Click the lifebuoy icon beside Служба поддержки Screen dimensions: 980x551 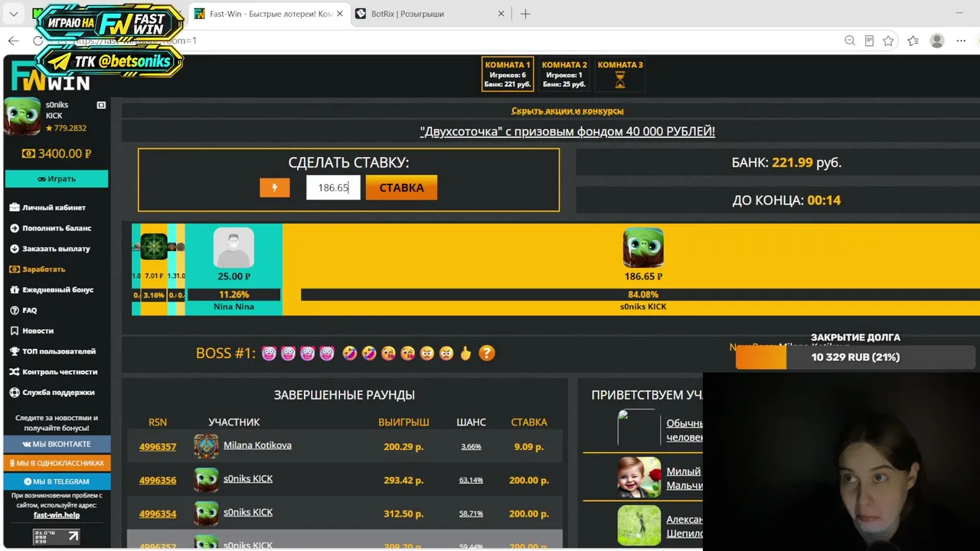click(15, 393)
